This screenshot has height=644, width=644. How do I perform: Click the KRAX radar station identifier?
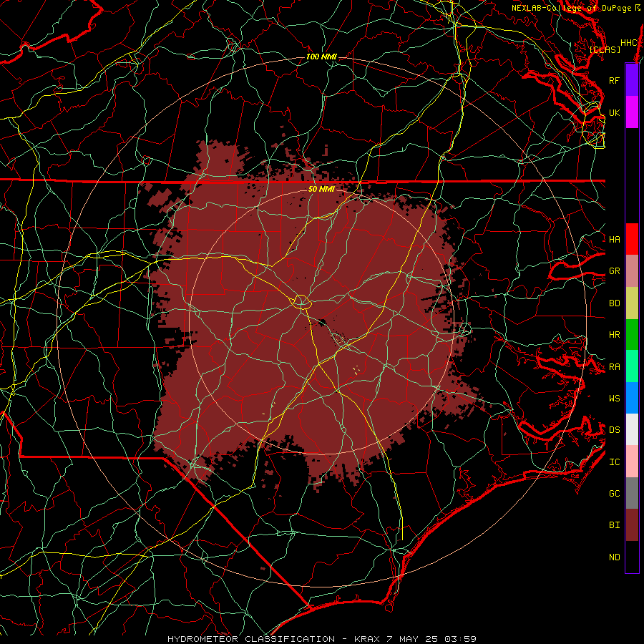click(367, 639)
